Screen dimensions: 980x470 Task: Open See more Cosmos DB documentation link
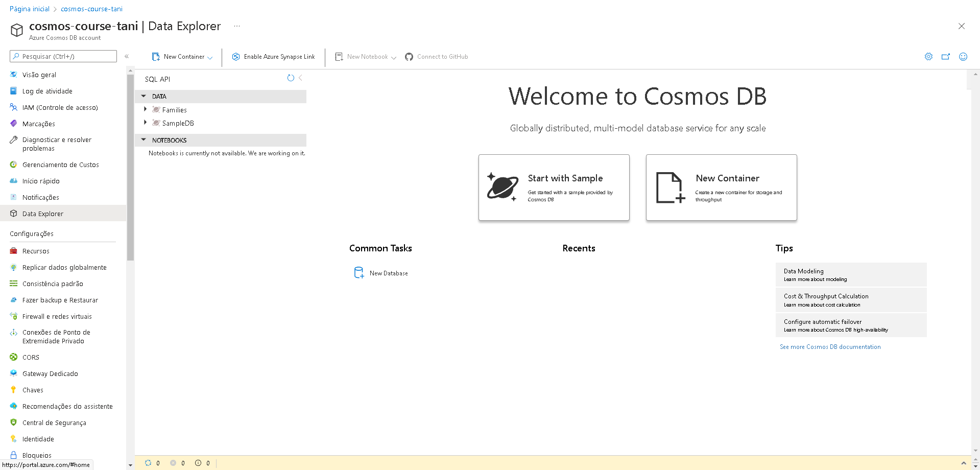pos(830,347)
